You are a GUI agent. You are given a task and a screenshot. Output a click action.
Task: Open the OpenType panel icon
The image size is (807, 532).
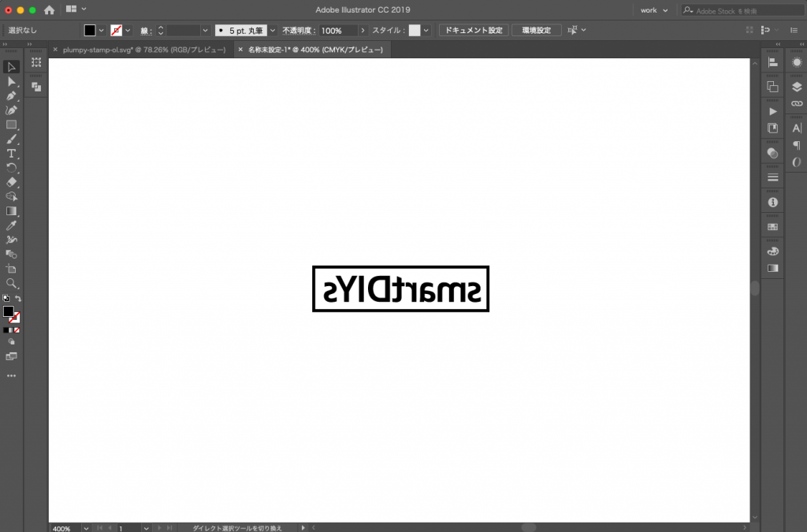click(x=797, y=162)
